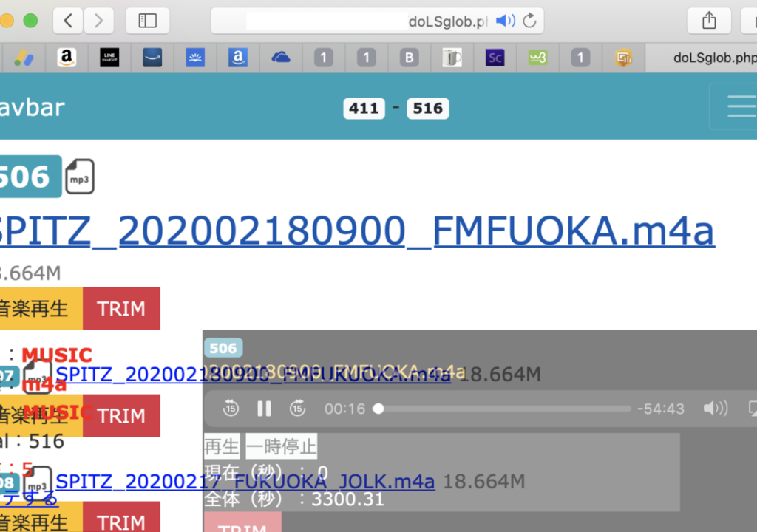Skip back 15 seconds in audio player
This screenshot has height=532, width=757.
(231, 409)
